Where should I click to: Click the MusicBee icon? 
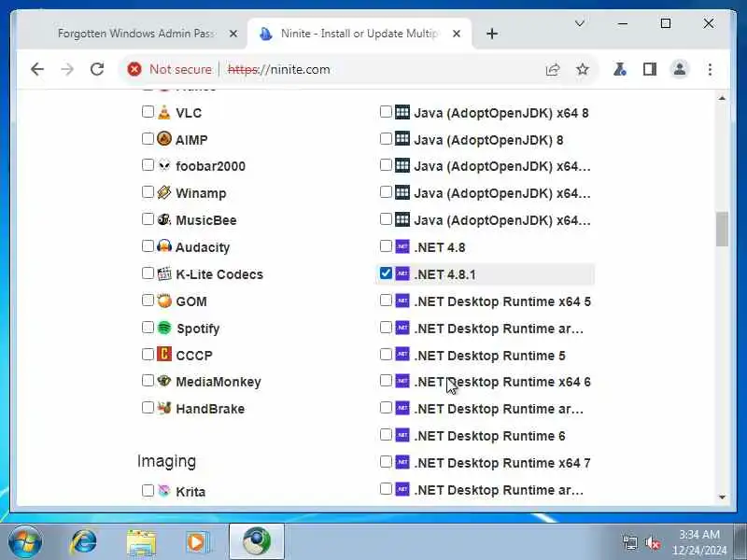164,219
